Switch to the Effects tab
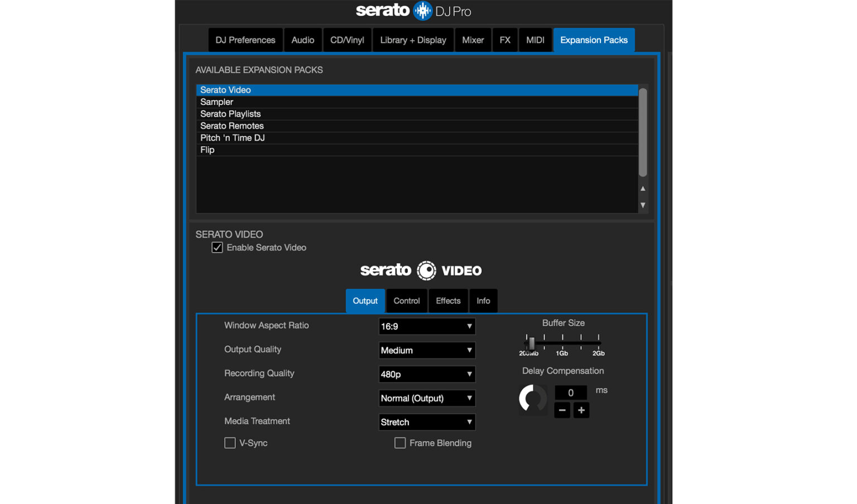This screenshot has width=857, height=504. [x=448, y=301]
